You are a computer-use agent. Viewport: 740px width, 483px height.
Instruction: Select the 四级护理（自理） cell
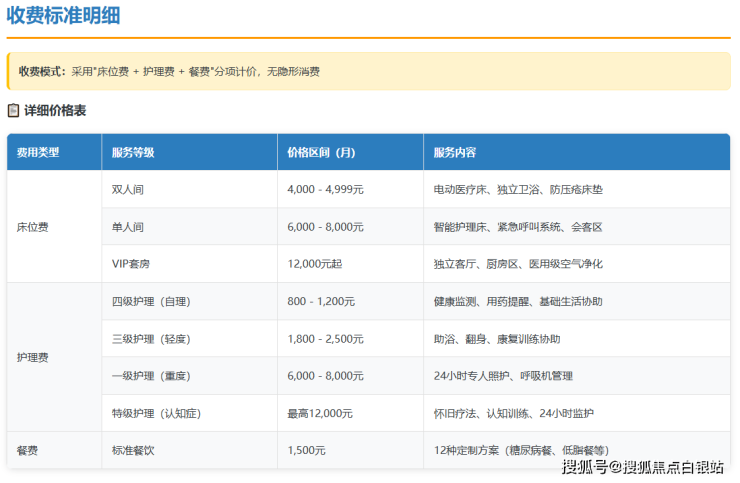pos(151,301)
